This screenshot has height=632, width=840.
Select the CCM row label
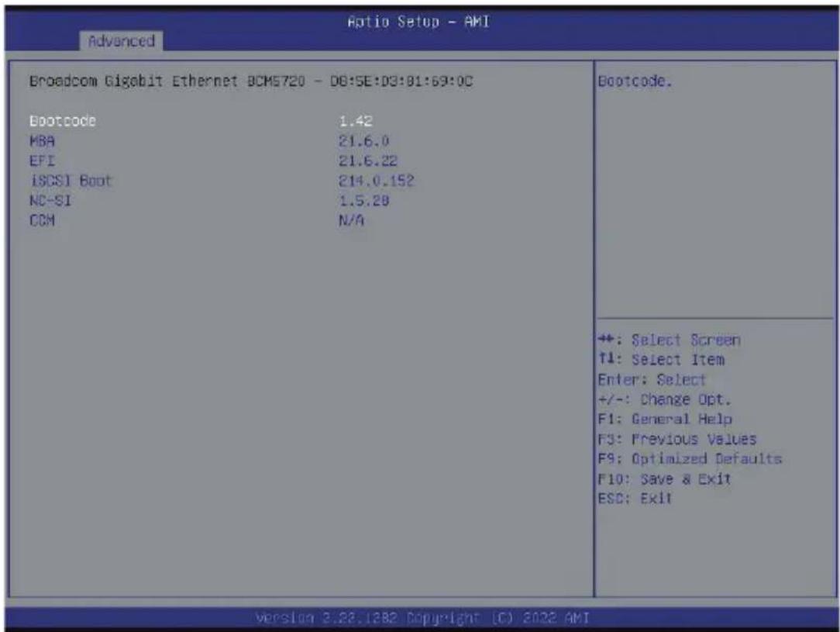[43, 220]
